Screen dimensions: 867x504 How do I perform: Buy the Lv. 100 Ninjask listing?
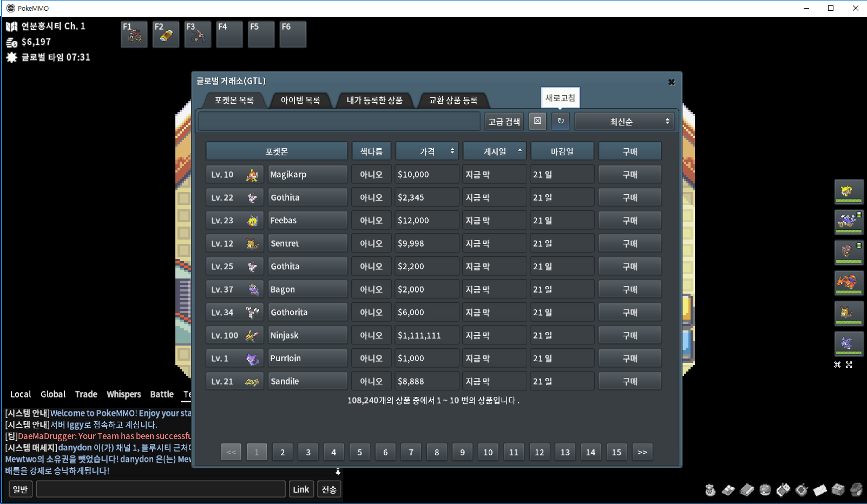629,335
